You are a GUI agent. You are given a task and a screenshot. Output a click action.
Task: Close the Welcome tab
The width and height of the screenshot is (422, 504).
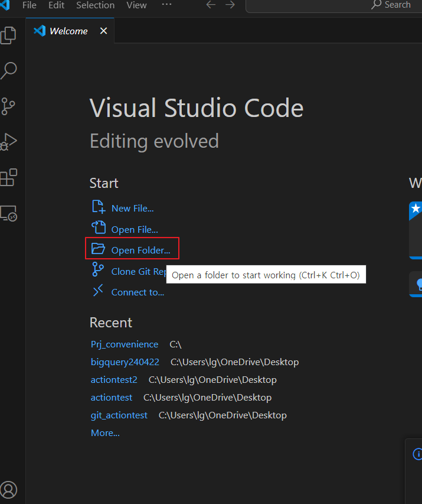[x=103, y=31]
